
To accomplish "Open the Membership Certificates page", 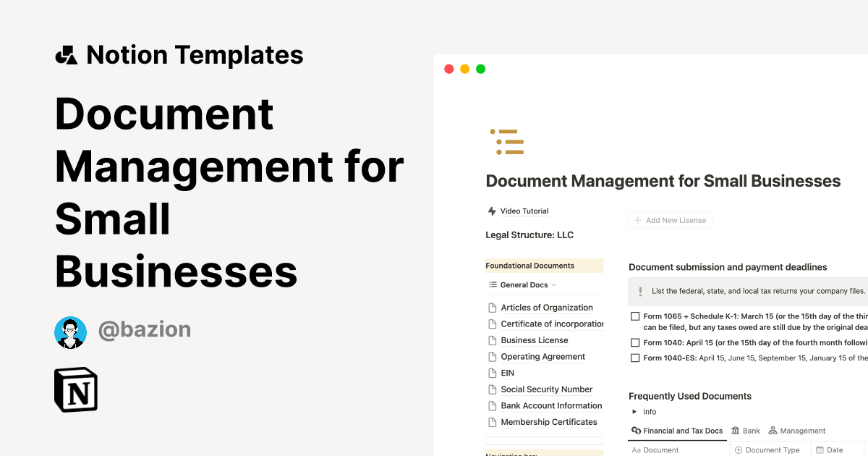I will tap(548, 421).
